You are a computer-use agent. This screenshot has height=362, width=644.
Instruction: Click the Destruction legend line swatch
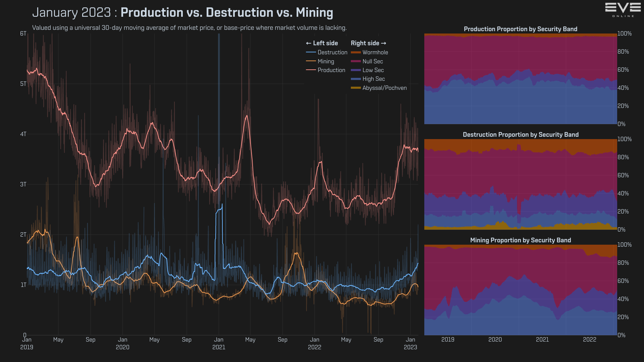point(311,52)
